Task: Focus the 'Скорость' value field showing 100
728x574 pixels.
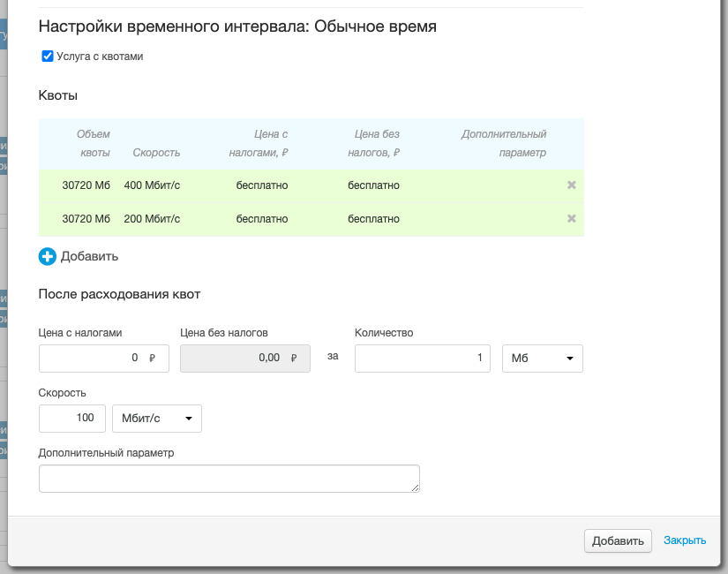Action: pos(72,419)
